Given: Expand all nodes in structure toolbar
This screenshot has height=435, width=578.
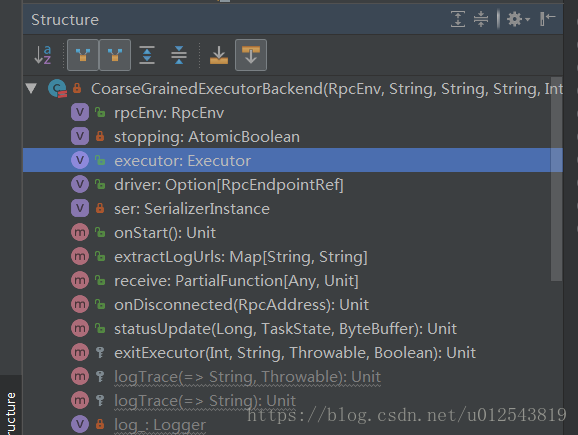Looking at the screenshot, I should [x=147, y=55].
